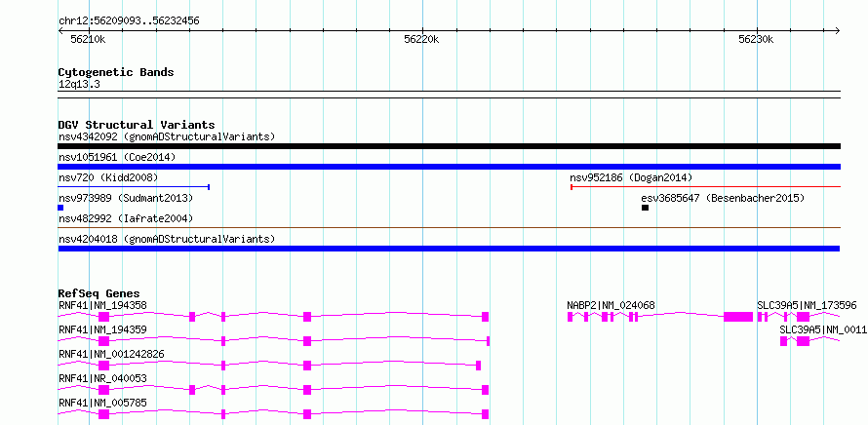868x425 pixels.
Task: Open the RNF41|NR_040053 transcript label
Action: tap(103, 378)
